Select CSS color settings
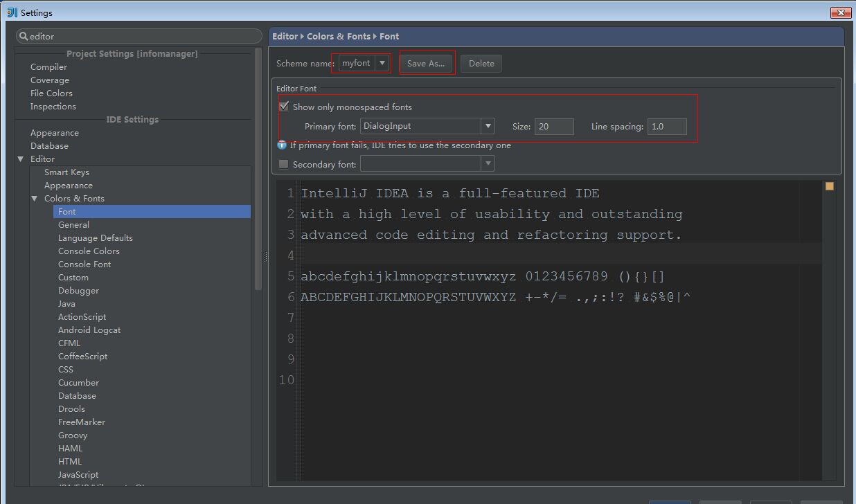 pos(66,370)
